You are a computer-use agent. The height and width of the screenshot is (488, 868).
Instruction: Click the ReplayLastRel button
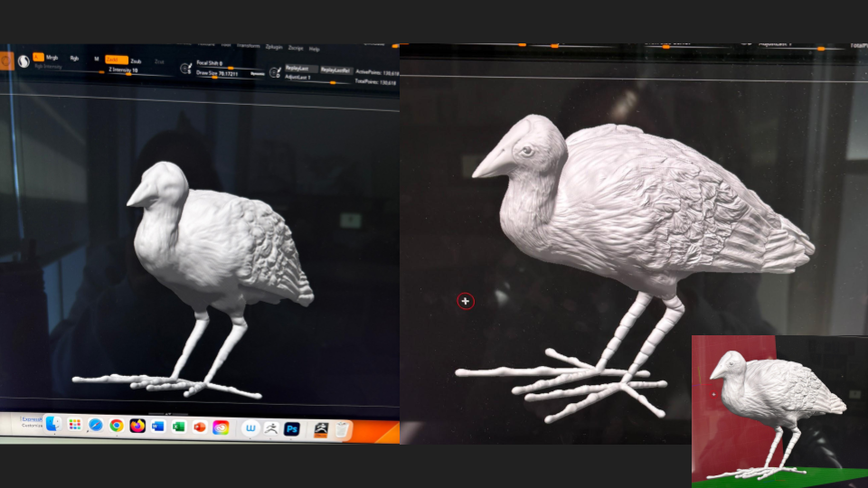335,70
